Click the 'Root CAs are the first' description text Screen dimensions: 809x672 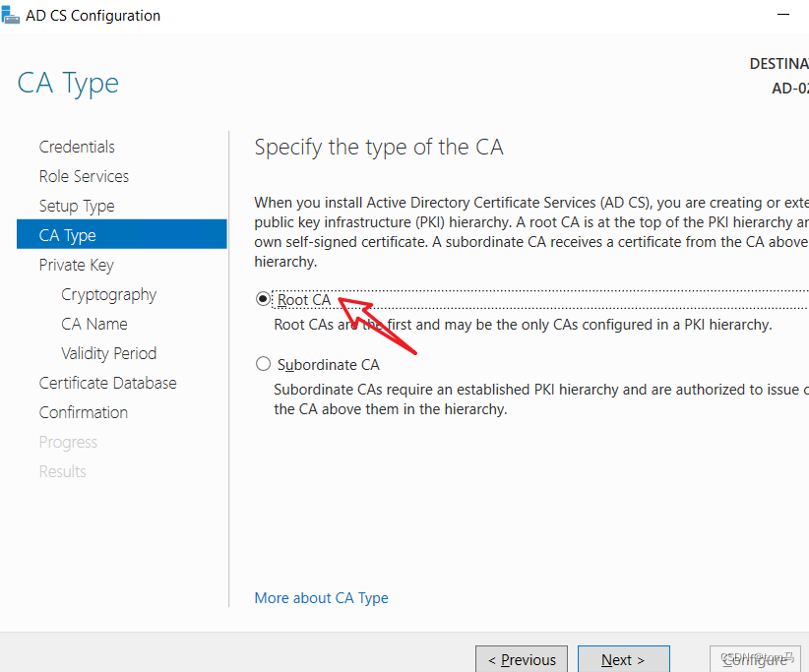click(523, 325)
